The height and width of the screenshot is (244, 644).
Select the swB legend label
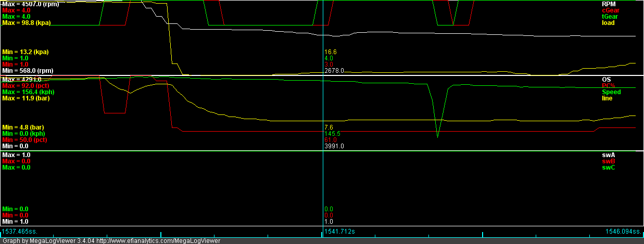(x=608, y=161)
